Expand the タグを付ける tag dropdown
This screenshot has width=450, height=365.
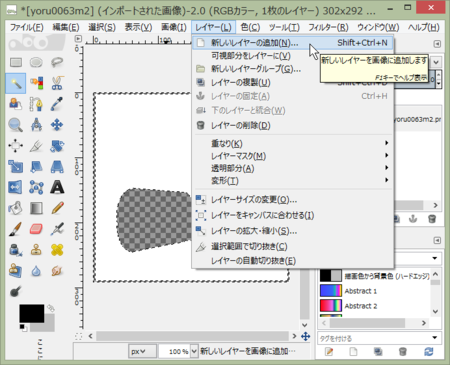[434, 338]
